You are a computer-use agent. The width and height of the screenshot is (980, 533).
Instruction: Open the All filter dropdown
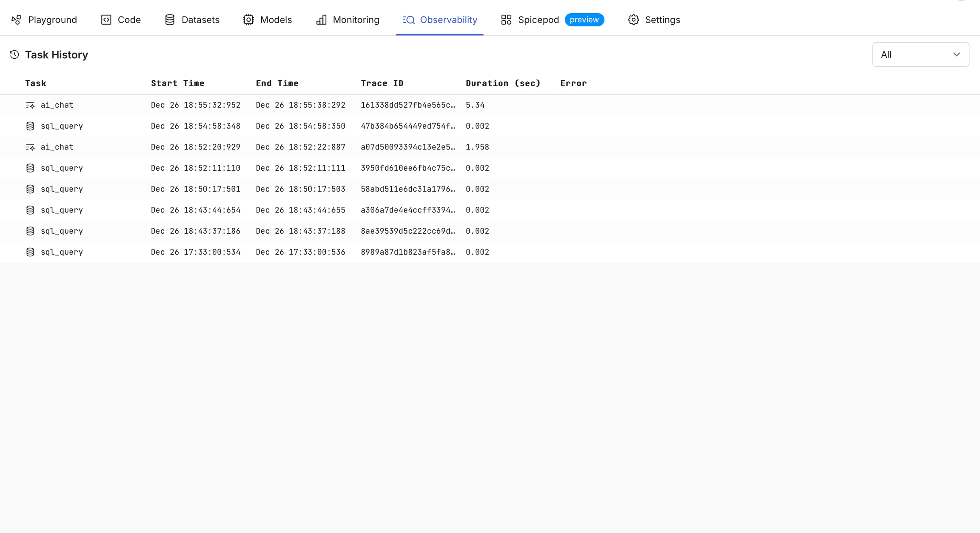920,54
